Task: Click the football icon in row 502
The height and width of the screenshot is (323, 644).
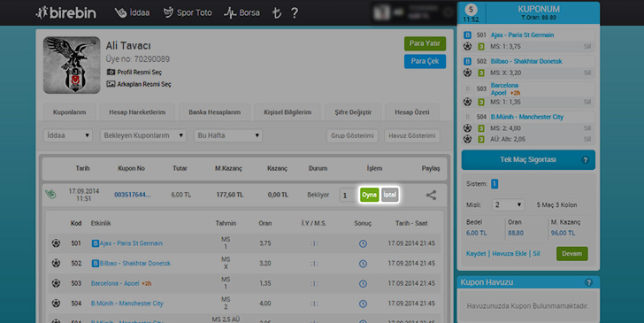Action: click(57, 263)
